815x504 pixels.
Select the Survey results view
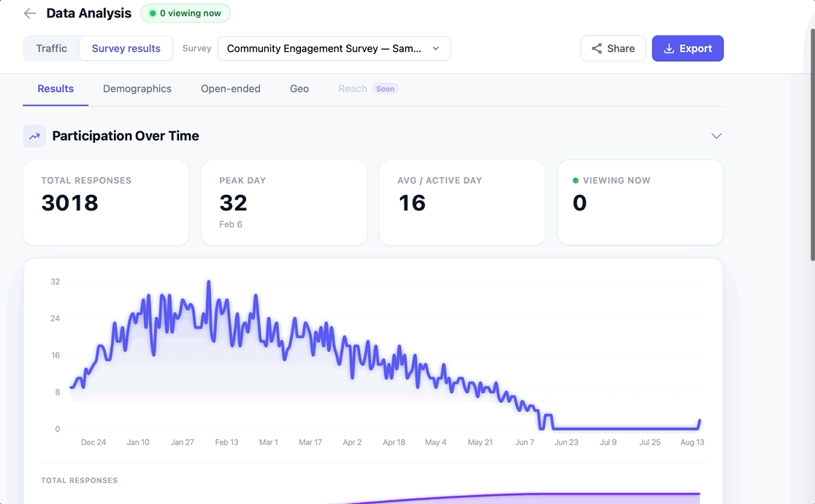(x=126, y=48)
